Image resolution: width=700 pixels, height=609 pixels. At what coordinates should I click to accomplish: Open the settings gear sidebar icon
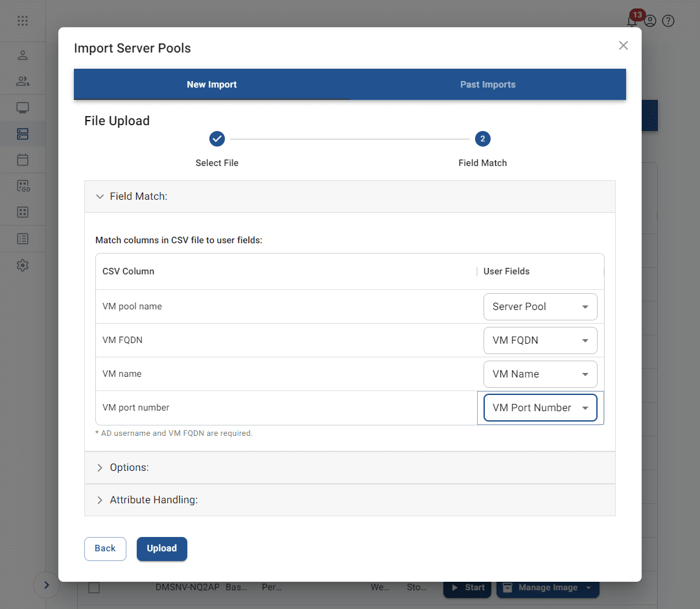tap(23, 265)
